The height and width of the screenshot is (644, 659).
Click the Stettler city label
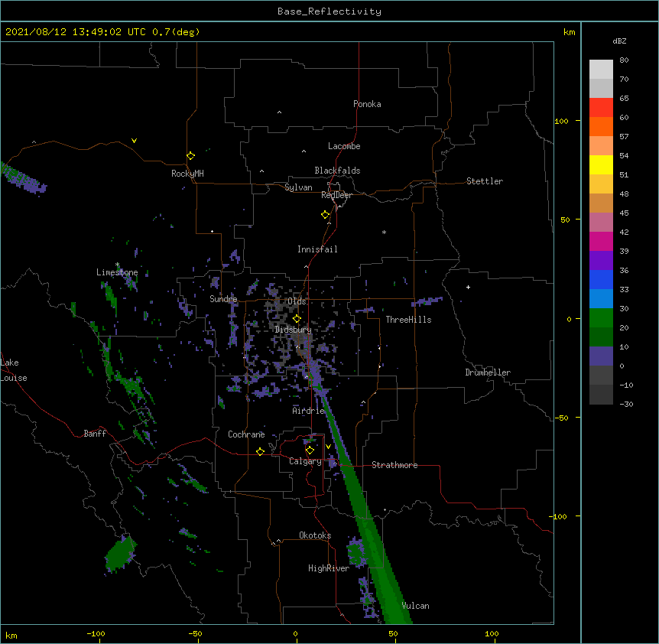click(x=485, y=181)
